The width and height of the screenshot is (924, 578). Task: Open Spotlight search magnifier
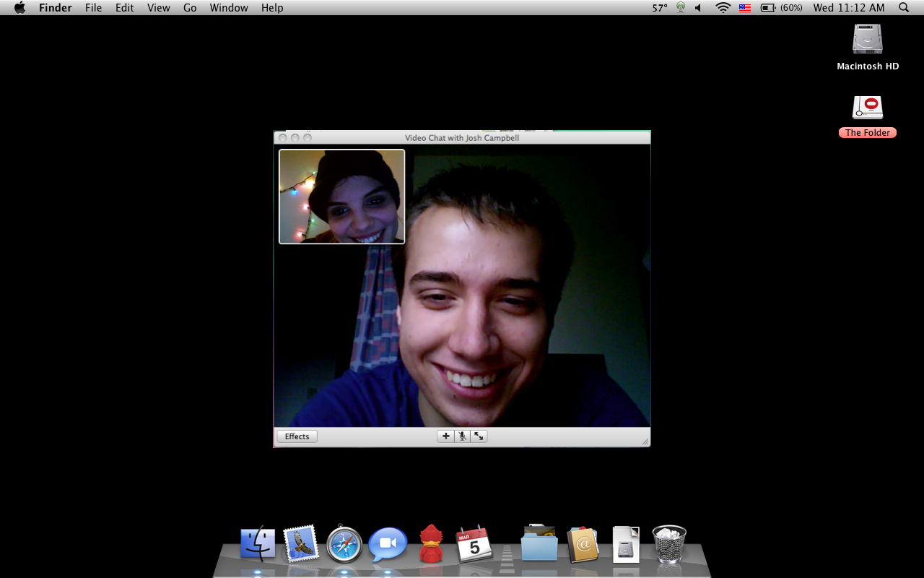(904, 8)
